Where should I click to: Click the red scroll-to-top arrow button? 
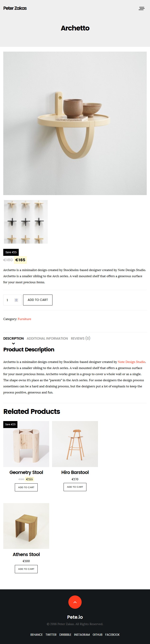tap(75, 602)
